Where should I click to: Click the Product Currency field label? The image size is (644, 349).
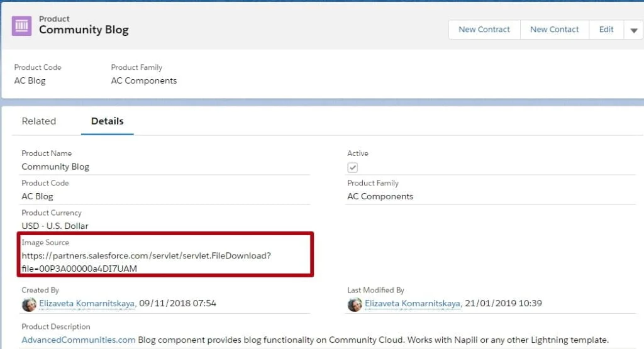(52, 213)
